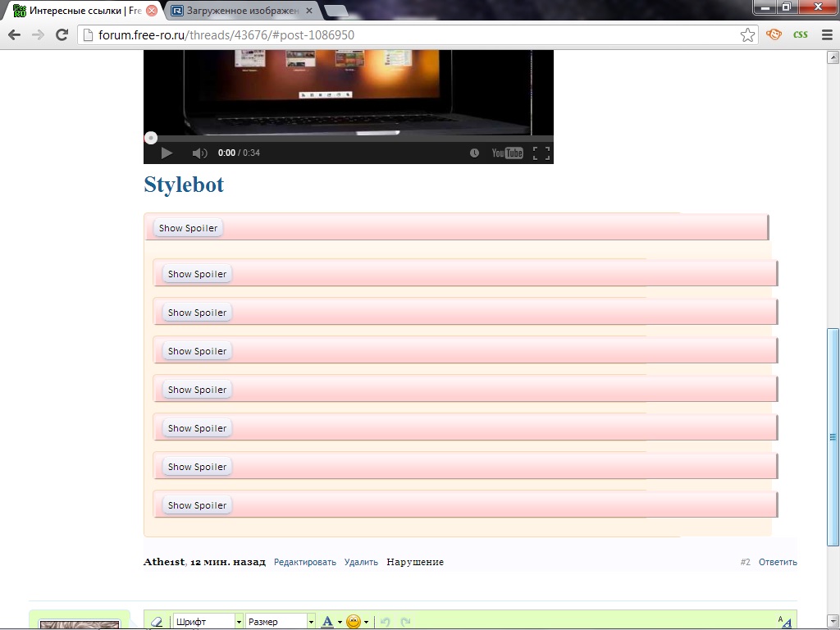This screenshot has height=630, width=840.
Task: Click the page scrollbar down arrow
Action: [x=833, y=621]
